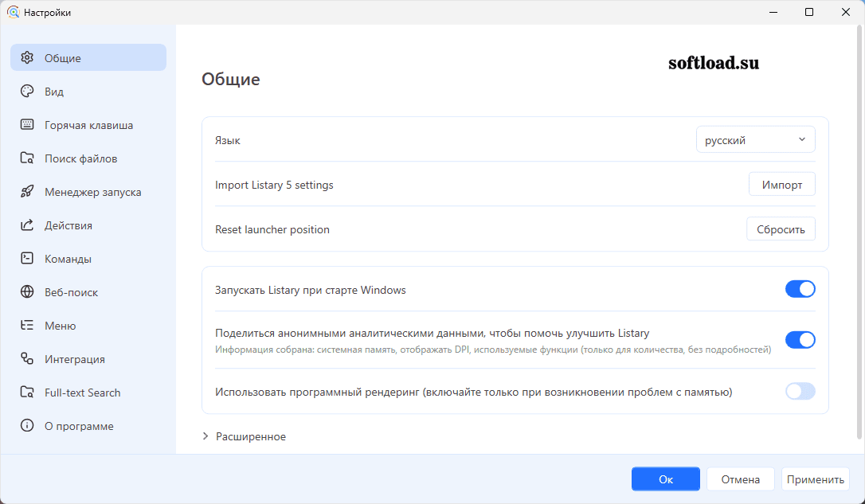Confirm settings with the Ок button
The image size is (865, 504).
pos(665,479)
